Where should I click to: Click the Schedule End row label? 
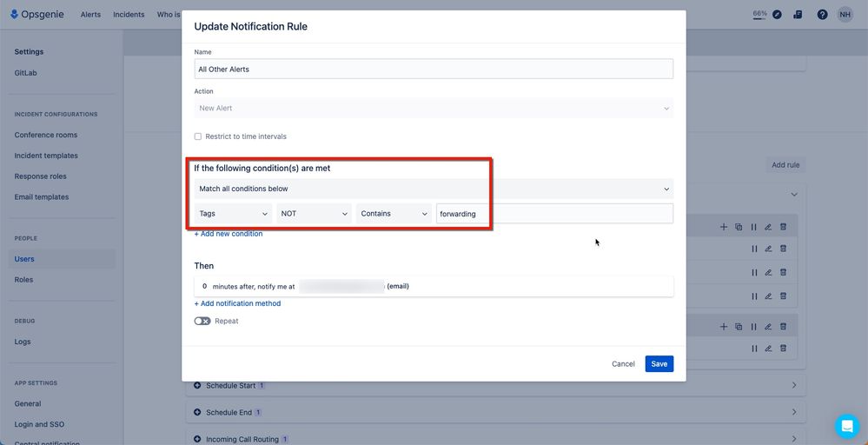coord(229,412)
